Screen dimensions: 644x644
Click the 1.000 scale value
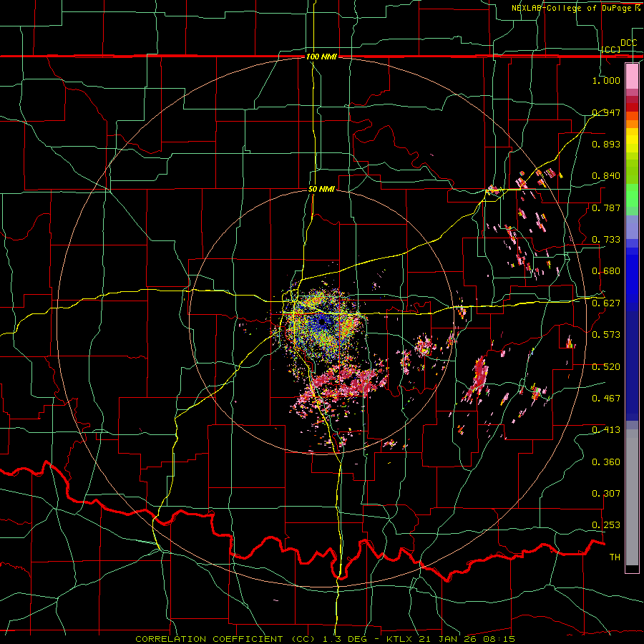pyautogui.click(x=606, y=80)
